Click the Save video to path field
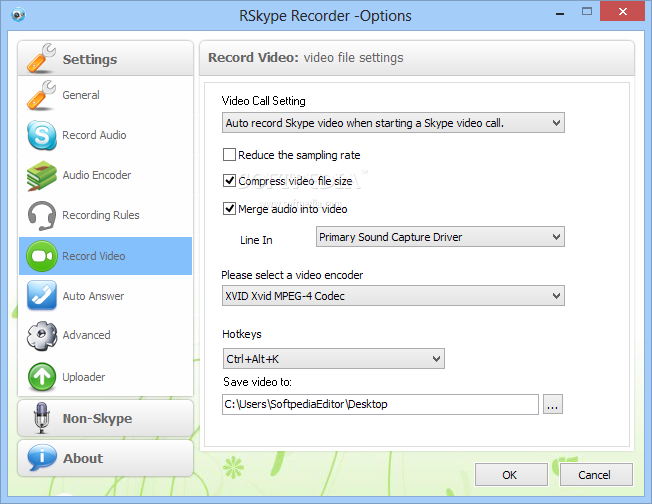 coord(380,404)
